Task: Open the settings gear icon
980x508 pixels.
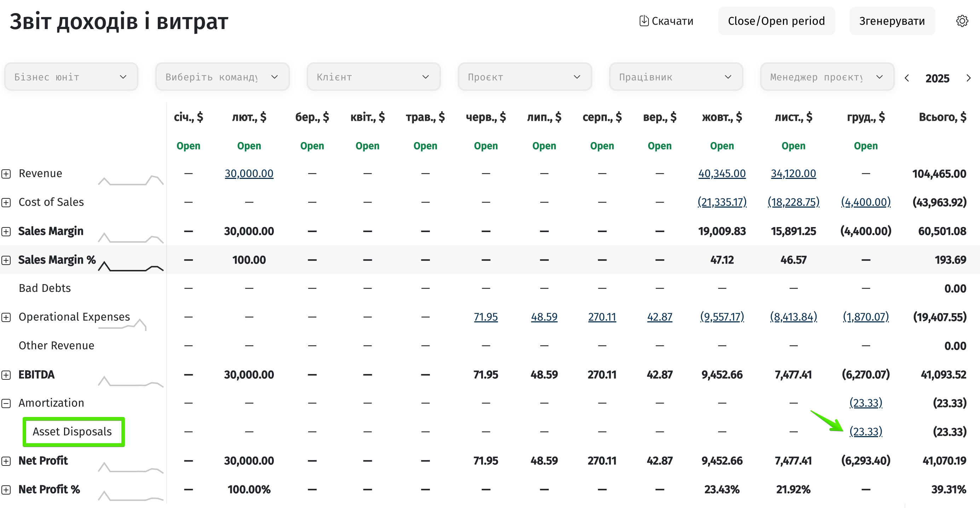Action: coord(962,21)
